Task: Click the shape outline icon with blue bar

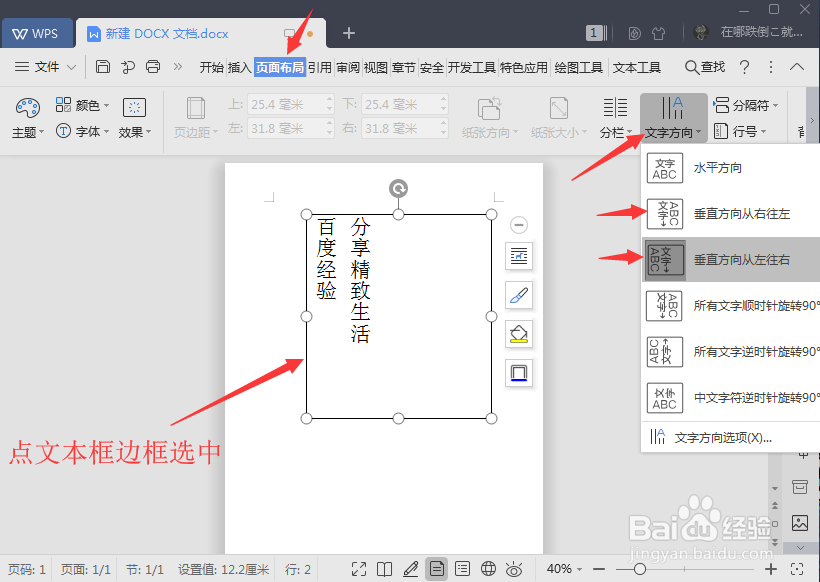Action: 518,373
